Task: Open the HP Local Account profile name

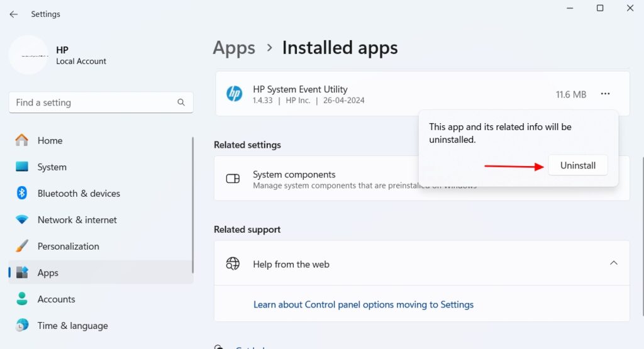Action: click(81, 55)
